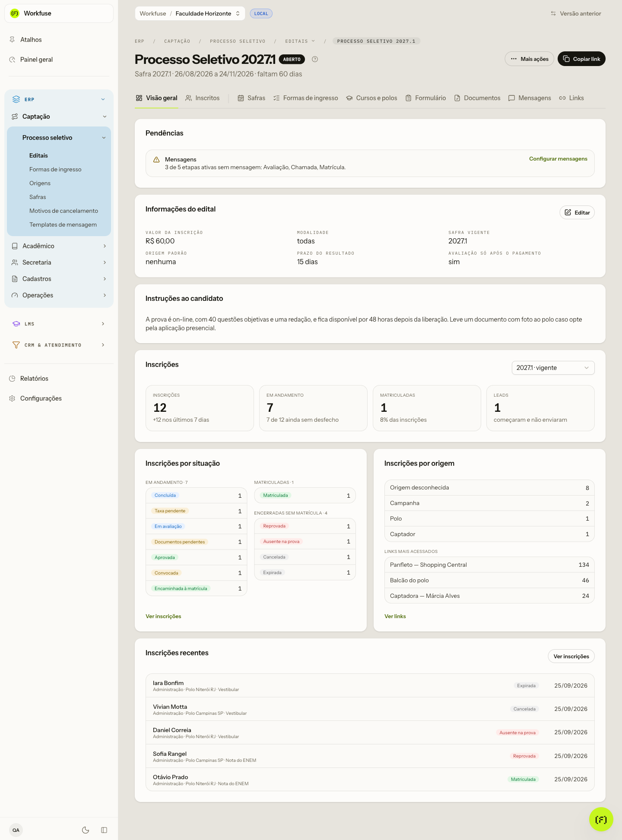Click the layers icon of the ERP section
Screen dimensions: 622x840
pos(16,99)
